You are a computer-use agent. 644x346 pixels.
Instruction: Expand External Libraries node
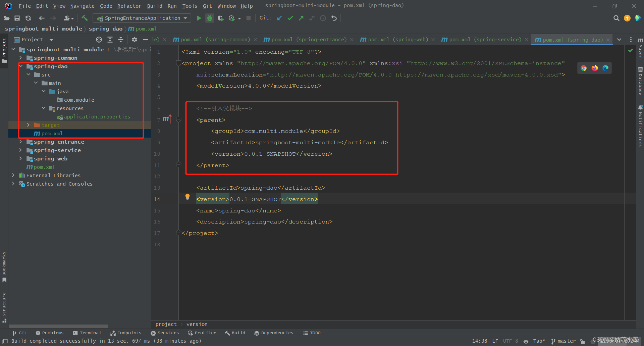(x=13, y=175)
